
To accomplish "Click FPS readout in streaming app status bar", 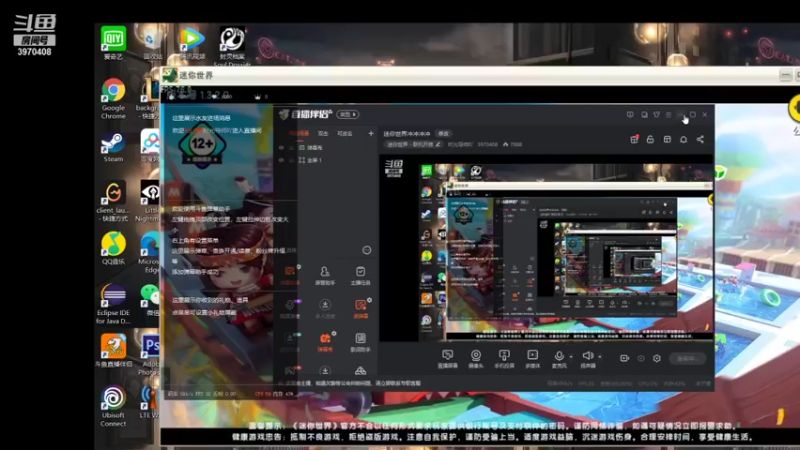I will 586,383.
